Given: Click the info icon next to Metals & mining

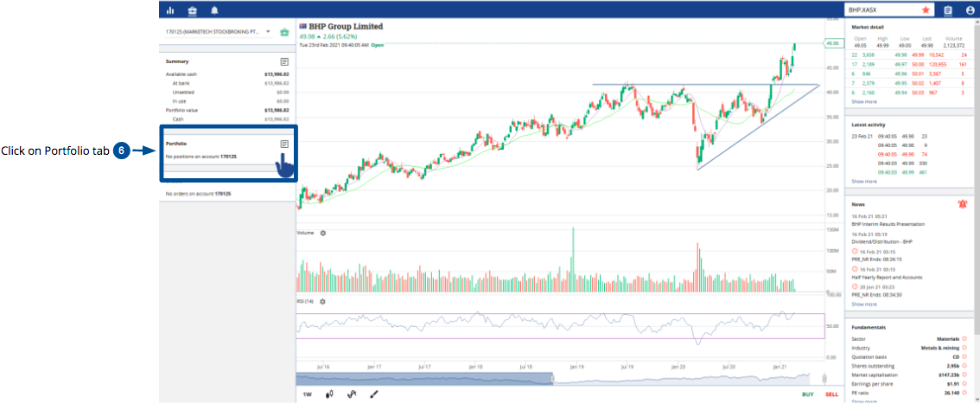Looking at the screenshot, I should [964, 348].
